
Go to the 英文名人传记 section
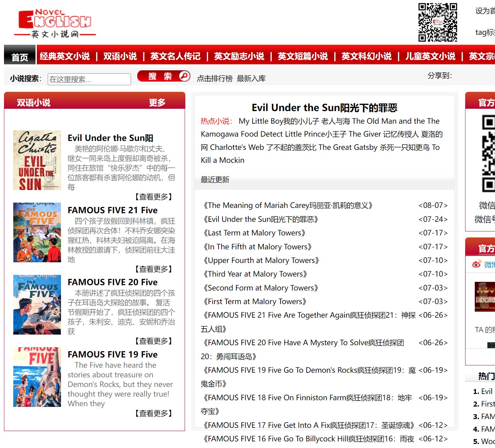175,56
